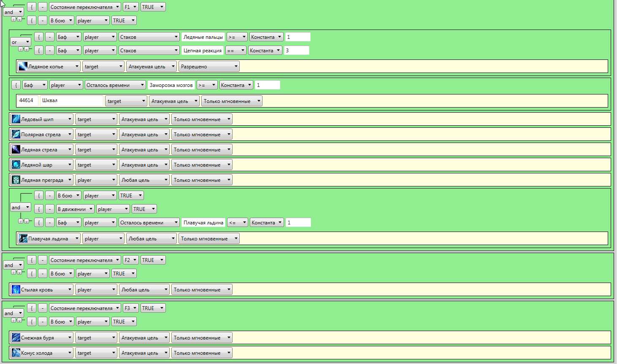
Task: Click the Ледяное копье spell icon
Action: pos(23,67)
